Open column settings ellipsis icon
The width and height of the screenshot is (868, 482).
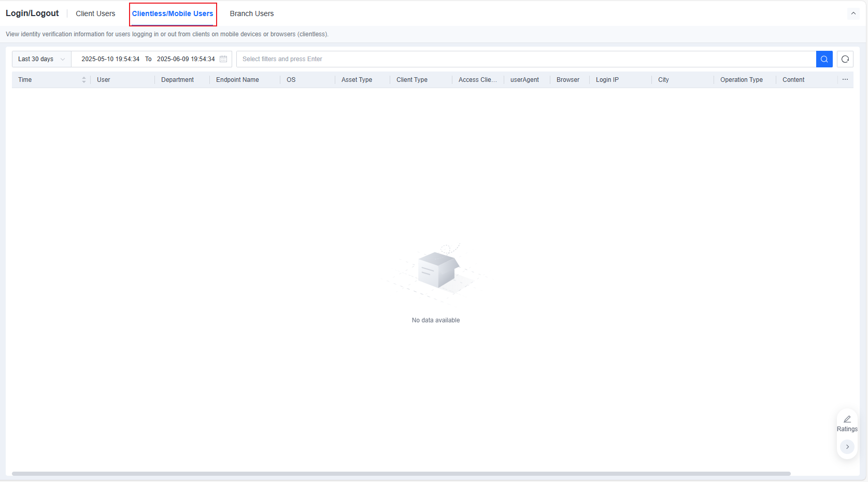point(845,79)
